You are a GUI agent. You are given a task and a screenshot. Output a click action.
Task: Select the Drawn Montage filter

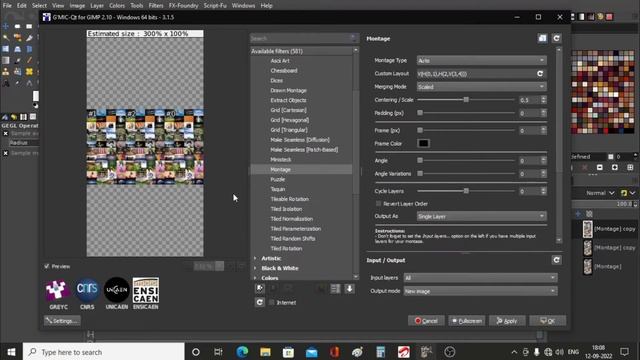tap(288, 90)
